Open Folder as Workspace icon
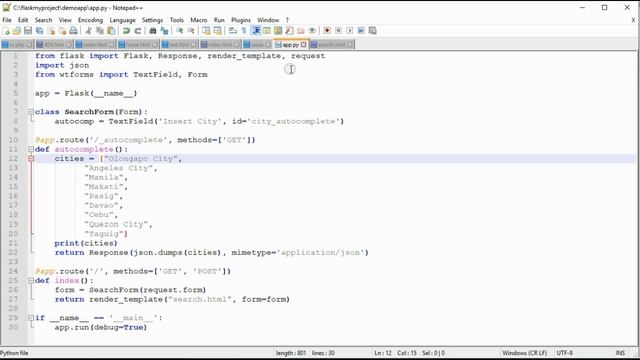Screen dimensions: 640x360 [x=301, y=31]
